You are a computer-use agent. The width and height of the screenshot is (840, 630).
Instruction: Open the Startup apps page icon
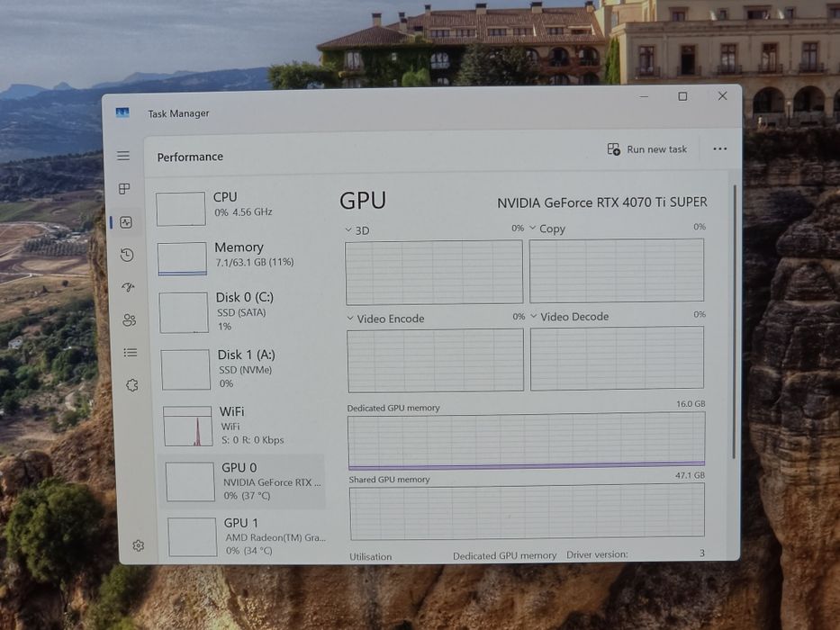pos(128,288)
